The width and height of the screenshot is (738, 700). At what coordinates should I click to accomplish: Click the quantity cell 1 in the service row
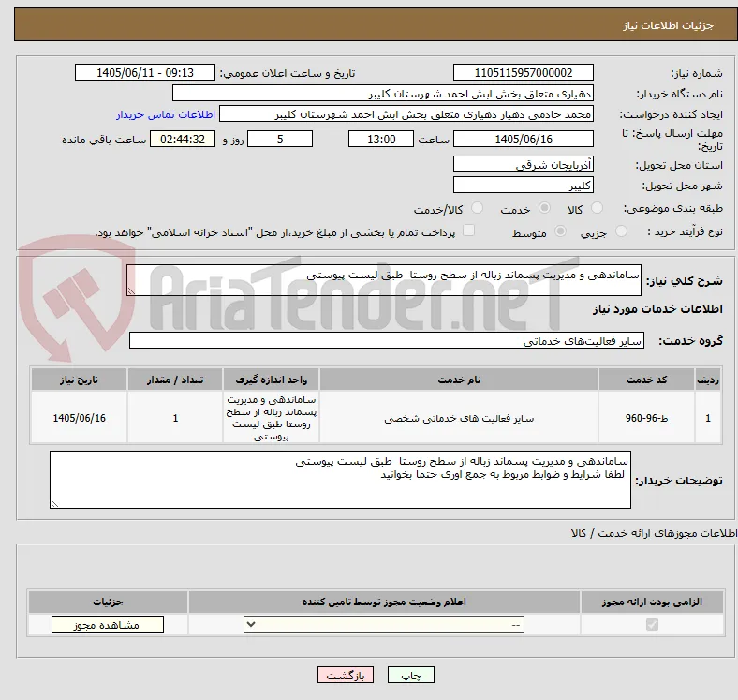click(x=175, y=418)
